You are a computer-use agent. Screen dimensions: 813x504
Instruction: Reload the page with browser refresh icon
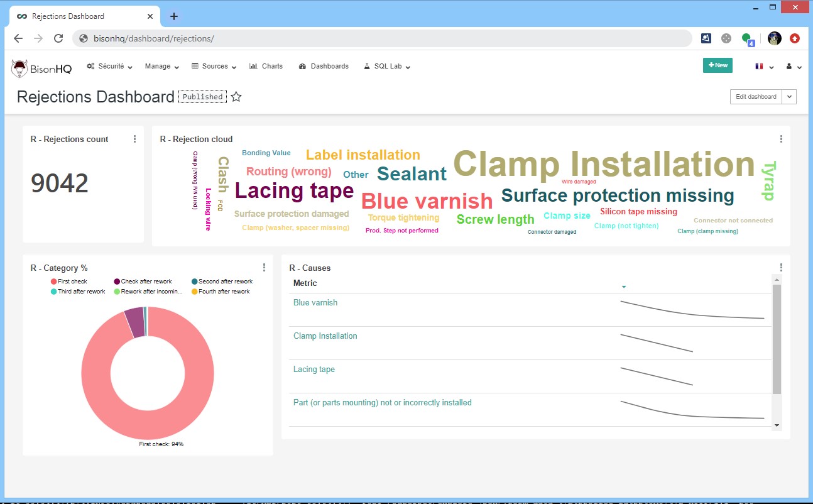58,38
